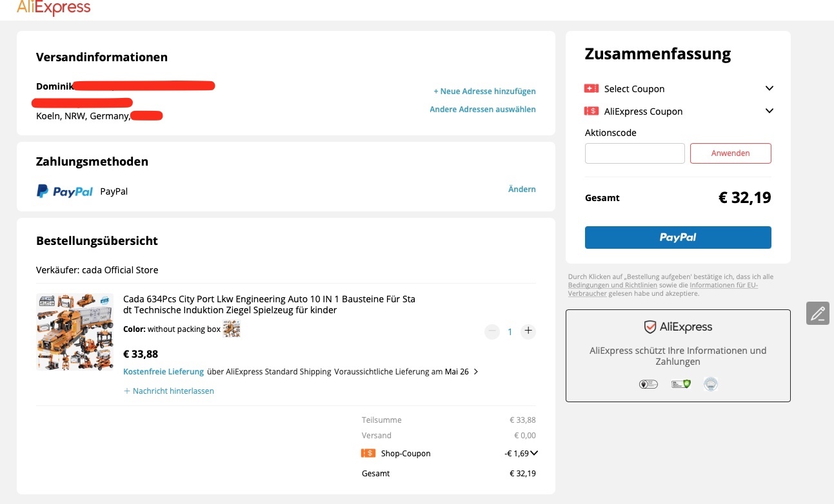This screenshot has height=504, width=834.
Task: Open the floating edit pencil icon
Action: click(818, 313)
